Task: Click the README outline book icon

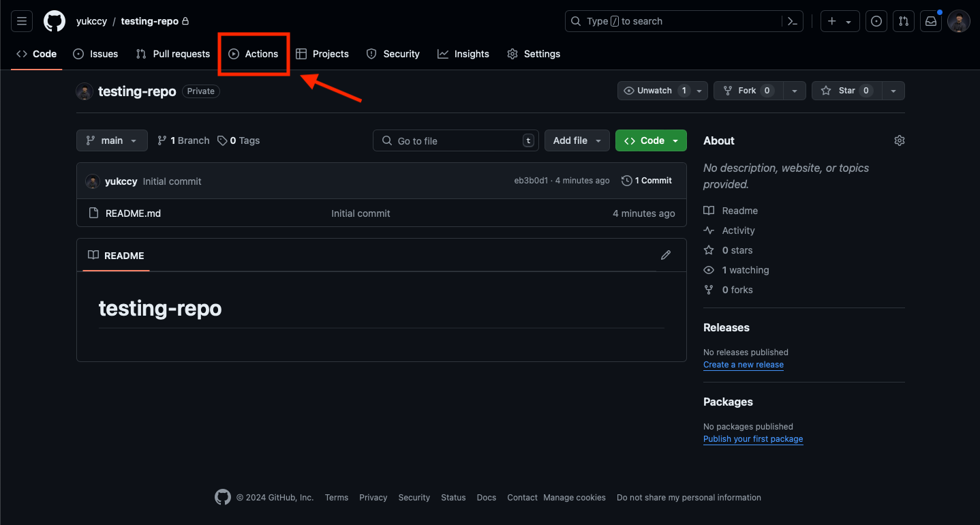Action: coord(93,255)
